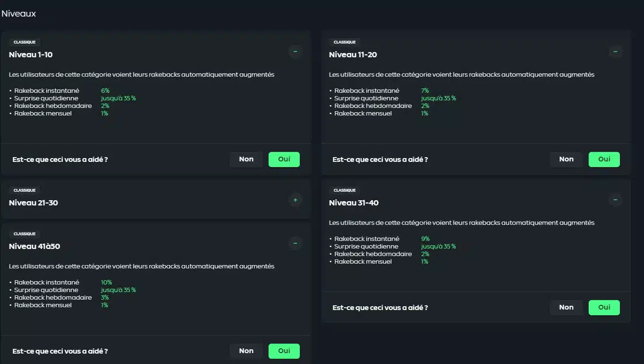Click Non under Niveau 11-20
644x364 pixels.
(x=566, y=160)
